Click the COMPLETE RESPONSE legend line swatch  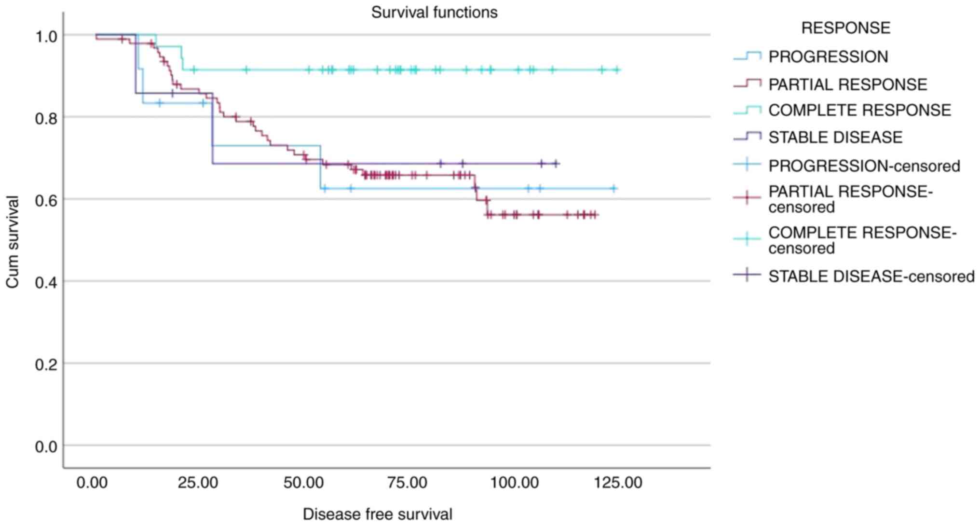pos(747,110)
